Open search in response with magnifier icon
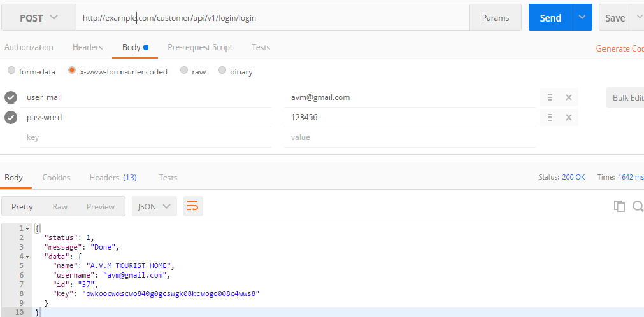 (x=638, y=206)
